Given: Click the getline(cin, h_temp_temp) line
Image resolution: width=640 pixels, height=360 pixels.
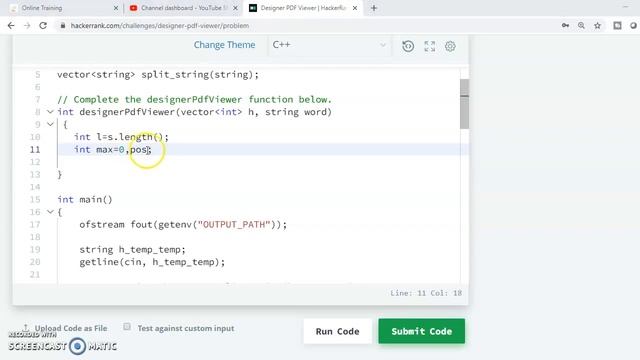Looking at the screenshot, I should (x=152, y=262).
